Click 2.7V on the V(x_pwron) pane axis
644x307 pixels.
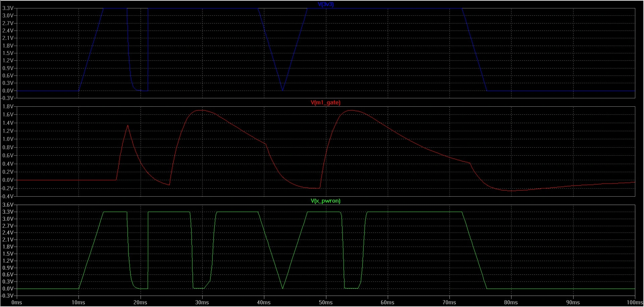pyautogui.click(x=8, y=226)
